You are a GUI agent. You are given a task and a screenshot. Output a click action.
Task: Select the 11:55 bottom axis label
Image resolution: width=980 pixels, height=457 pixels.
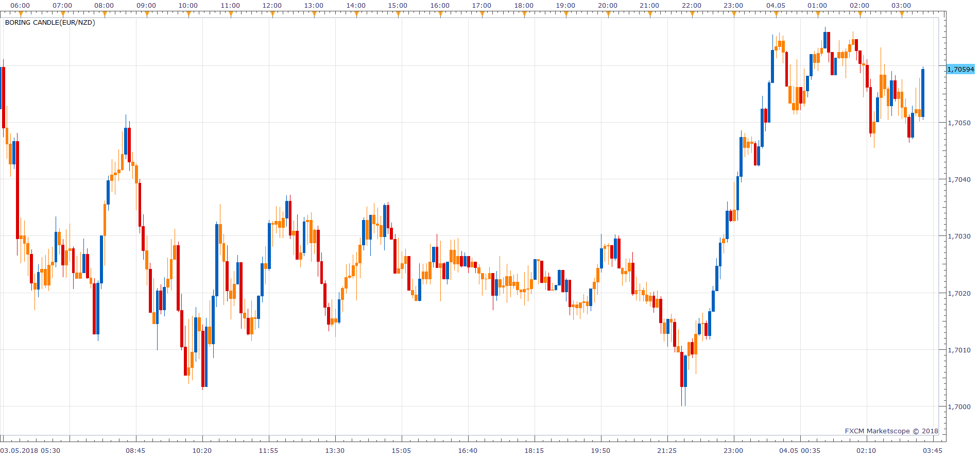(x=268, y=451)
